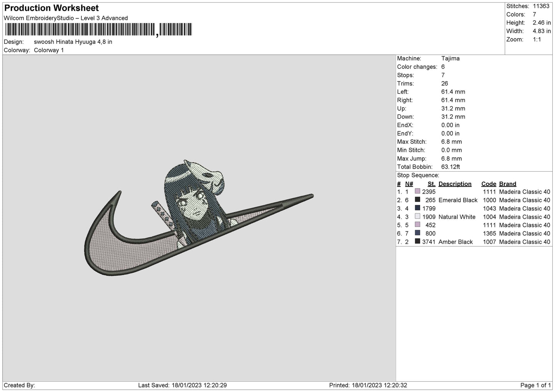Click the Colorway 1 value
Screen dimensions: 555x392
[x=49, y=50]
